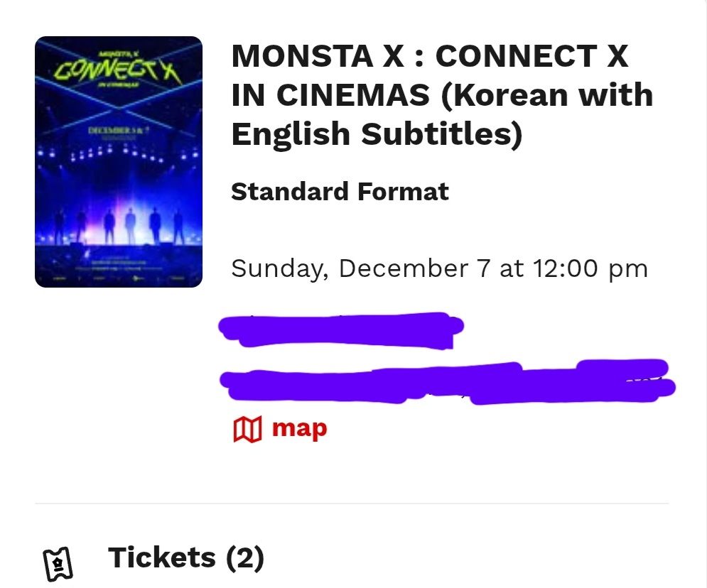This screenshot has height=588, width=707.
Task: Click the red folded map icon
Action: point(247,429)
